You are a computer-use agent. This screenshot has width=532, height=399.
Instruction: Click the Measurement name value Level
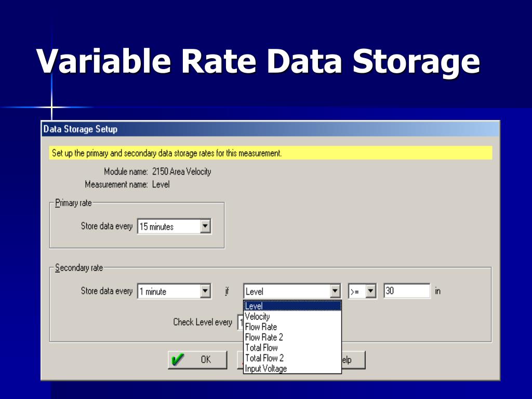coord(161,184)
